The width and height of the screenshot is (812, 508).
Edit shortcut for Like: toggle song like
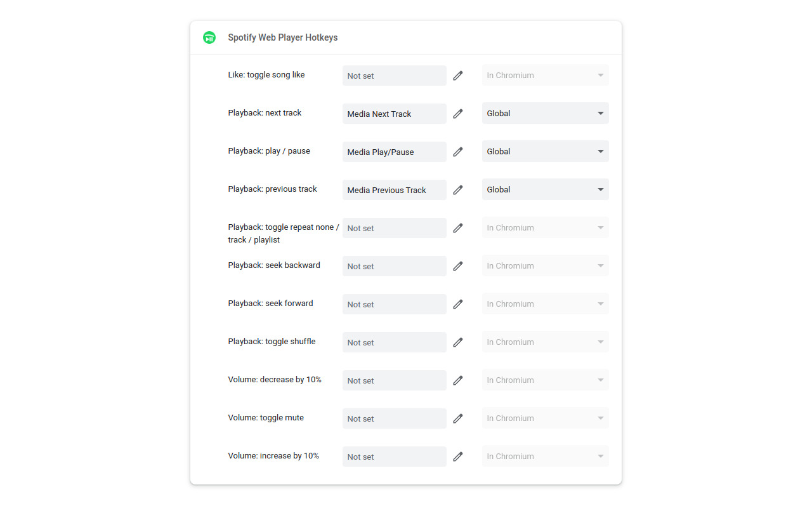[x=458, y=76]
